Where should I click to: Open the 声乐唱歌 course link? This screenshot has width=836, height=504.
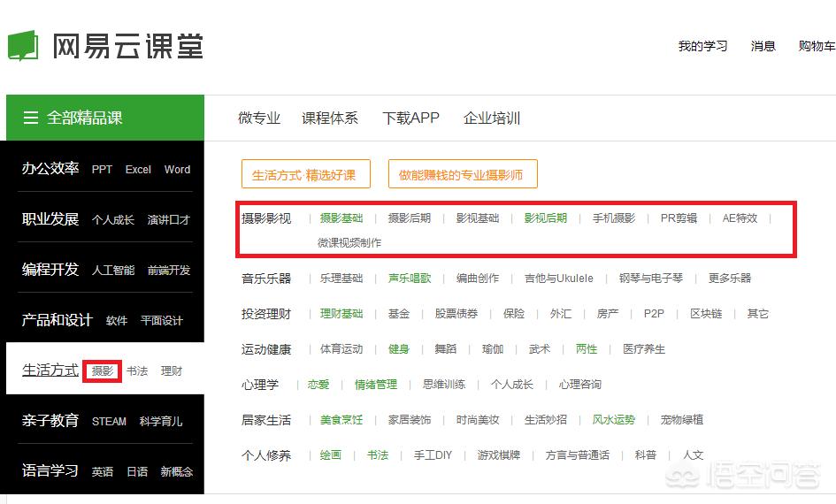pos(410,279)
